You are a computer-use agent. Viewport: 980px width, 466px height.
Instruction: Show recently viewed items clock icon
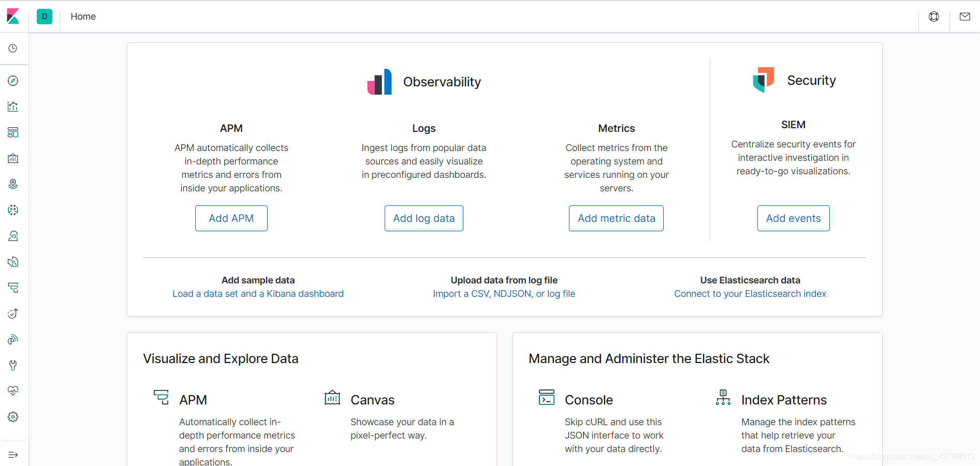[13, 49]
